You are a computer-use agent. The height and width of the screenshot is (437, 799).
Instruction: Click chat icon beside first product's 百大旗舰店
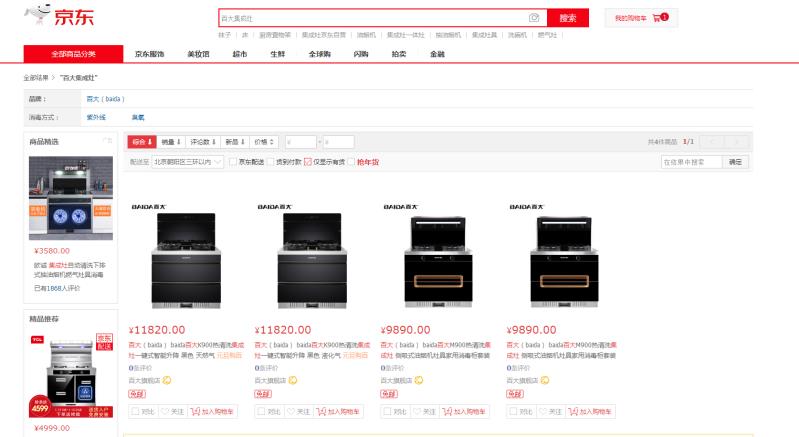(167, 380)
